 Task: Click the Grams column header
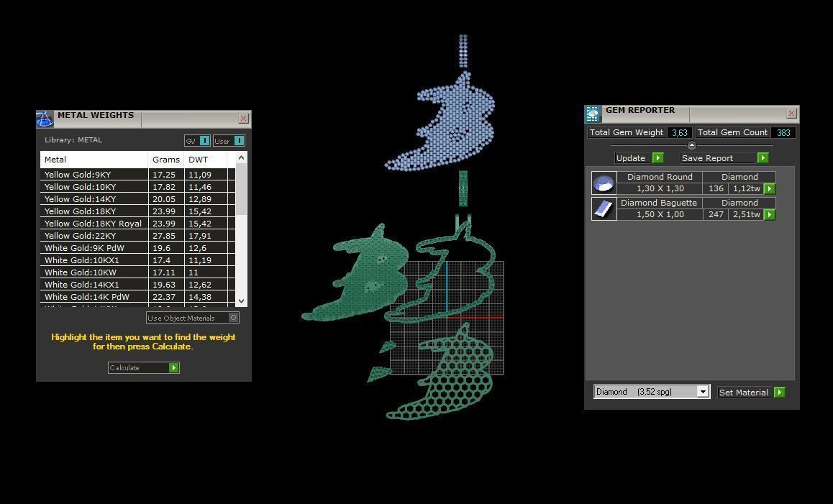tap(165, 160)
